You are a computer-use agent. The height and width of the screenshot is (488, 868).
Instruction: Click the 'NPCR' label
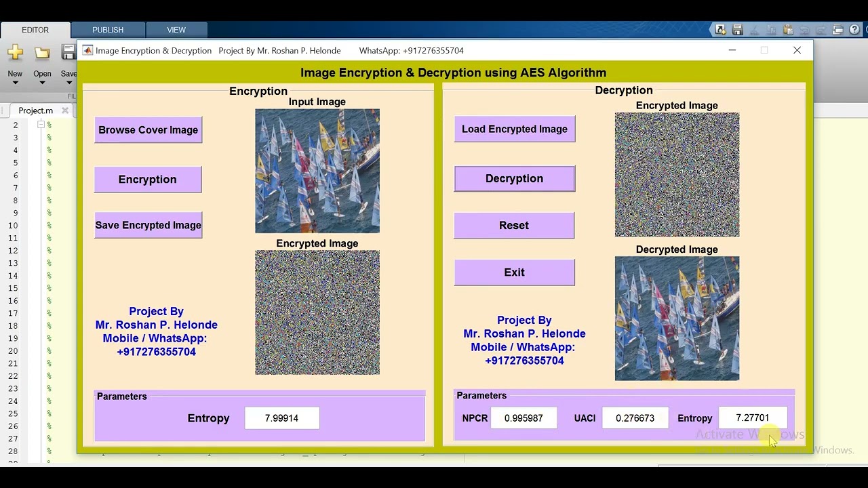[x=475, y=418]
